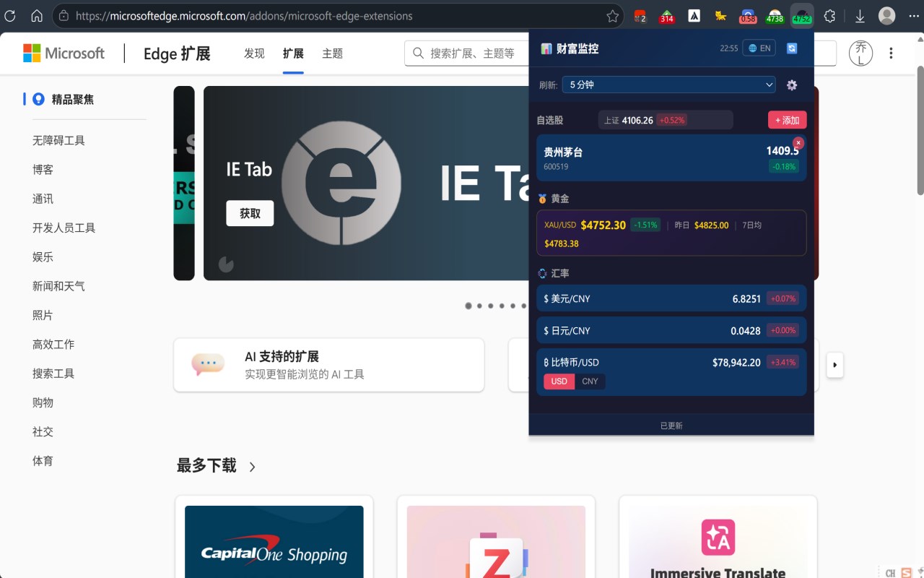Select 新闻和天气 category
The height and width of the screenshot is (578, 924).
(x=58, y=286)
